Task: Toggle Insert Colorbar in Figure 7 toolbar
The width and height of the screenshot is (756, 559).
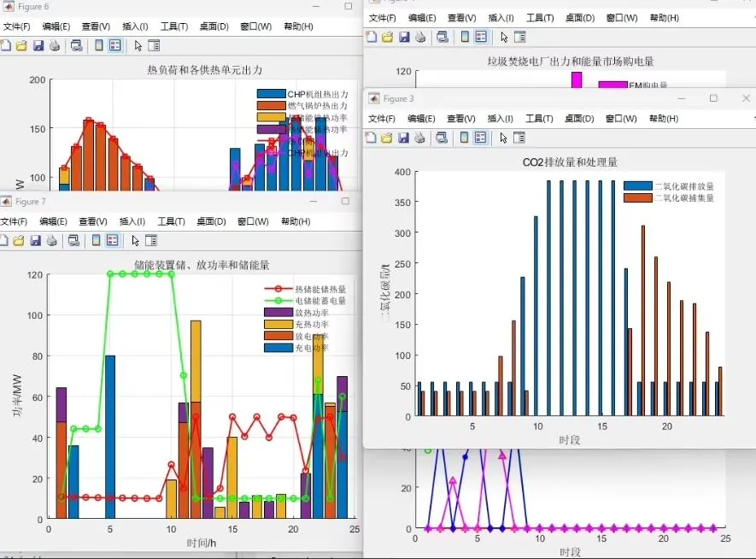Action: coord(96,241)
